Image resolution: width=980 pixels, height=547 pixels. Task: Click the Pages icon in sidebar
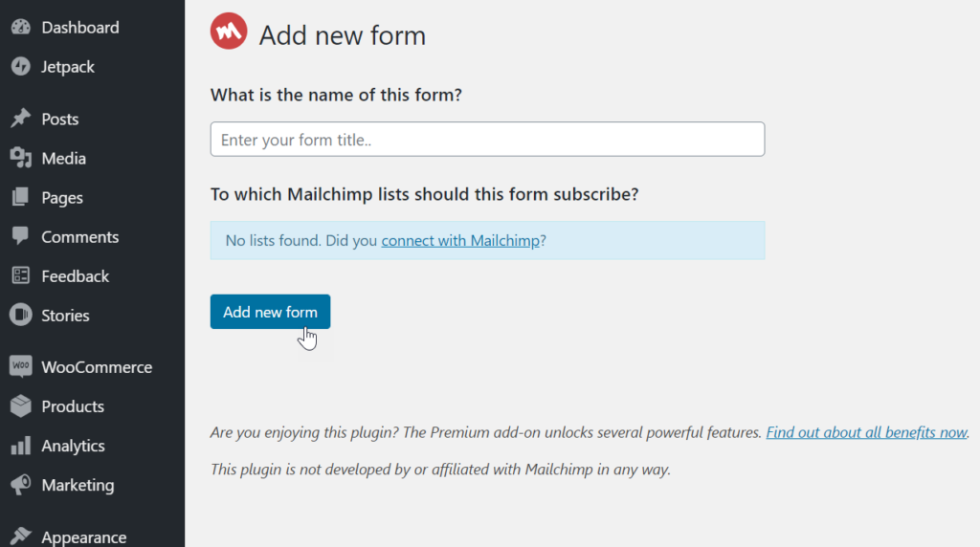coord(20,198)
